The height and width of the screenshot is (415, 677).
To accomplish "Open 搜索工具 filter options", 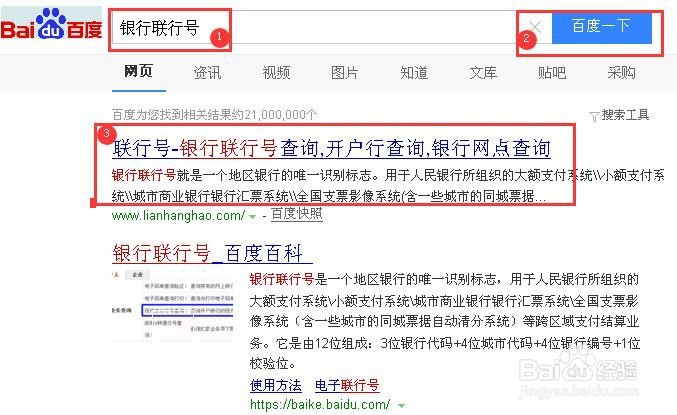I will pos(625,115).
